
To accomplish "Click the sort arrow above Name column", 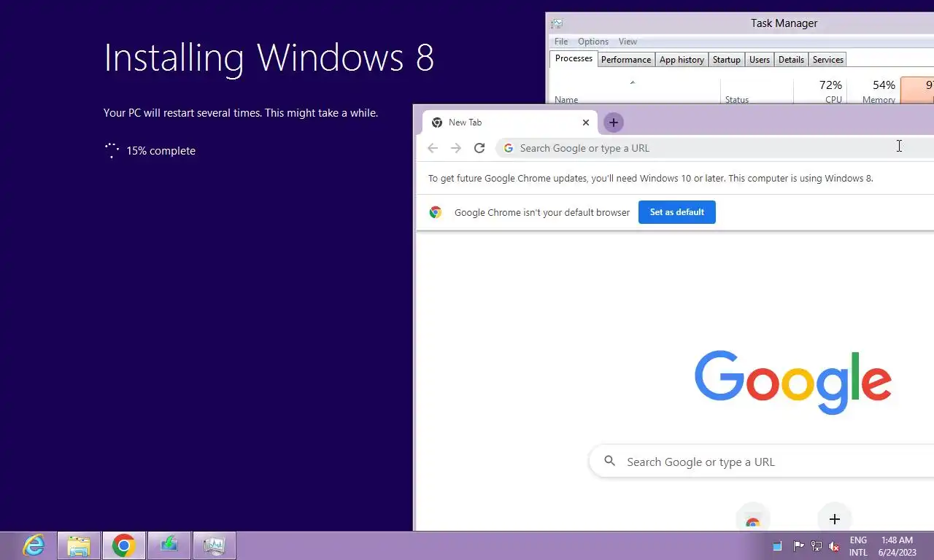I will point(633,82).
